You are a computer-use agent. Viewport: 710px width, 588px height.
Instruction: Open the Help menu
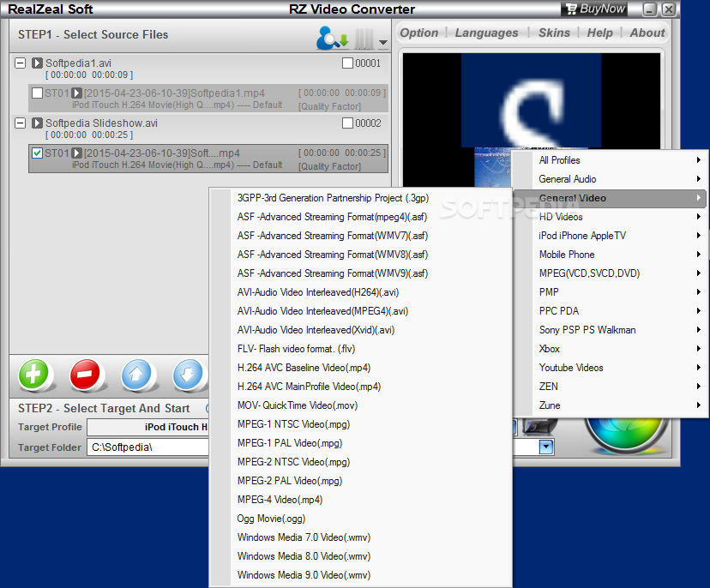click(599, 33)
